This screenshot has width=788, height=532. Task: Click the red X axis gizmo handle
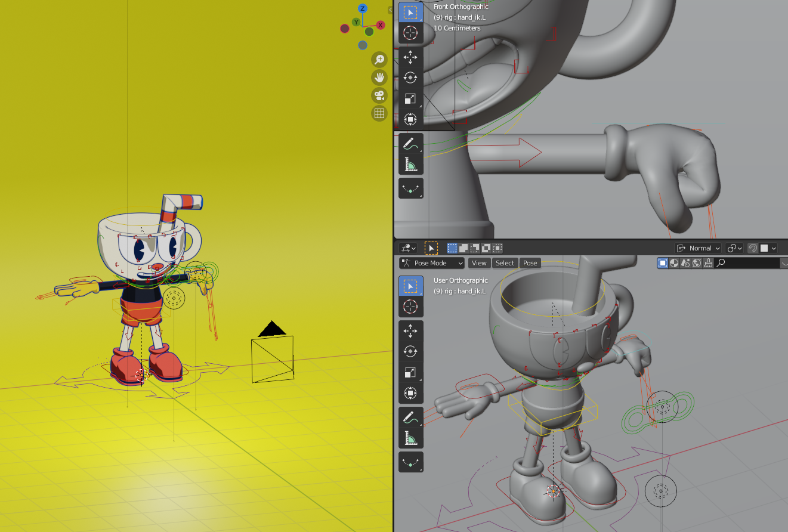pyautogui.click(x=381, y=25)
